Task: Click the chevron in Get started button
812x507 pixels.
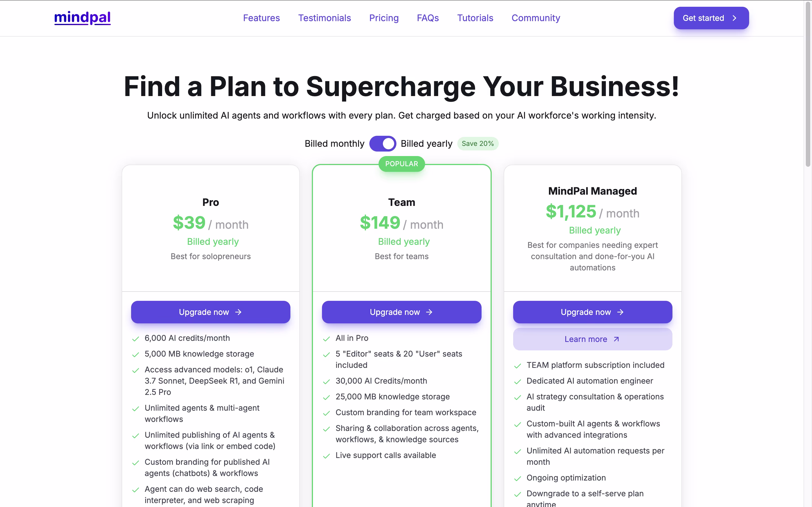Action: point(734,18)
